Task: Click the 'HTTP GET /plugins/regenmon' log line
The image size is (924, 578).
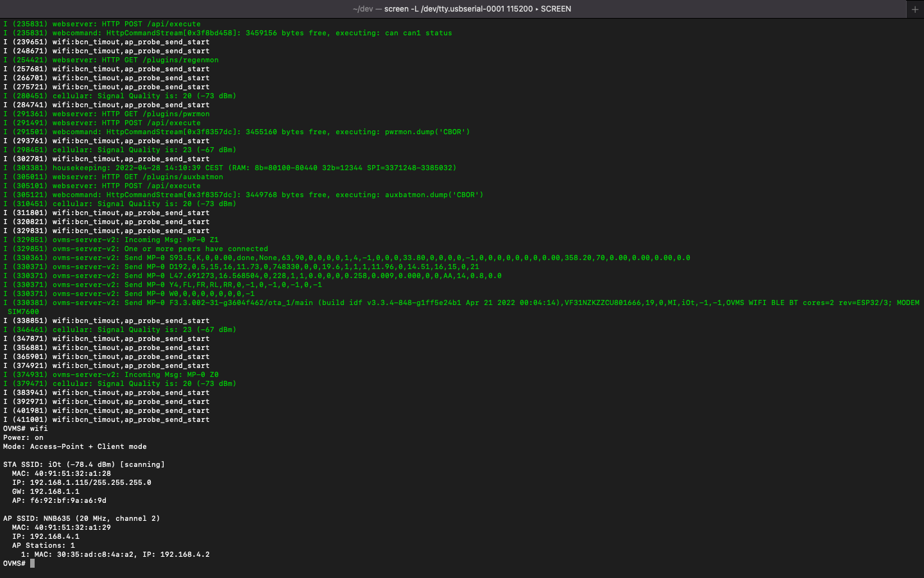Action: point(135,60)
